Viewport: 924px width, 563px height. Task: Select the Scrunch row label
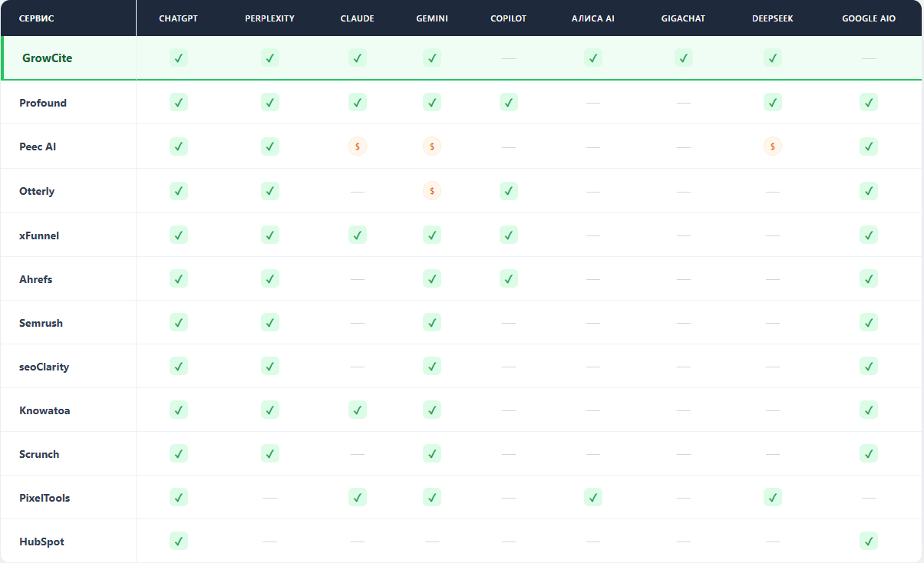tap(39, 454)
